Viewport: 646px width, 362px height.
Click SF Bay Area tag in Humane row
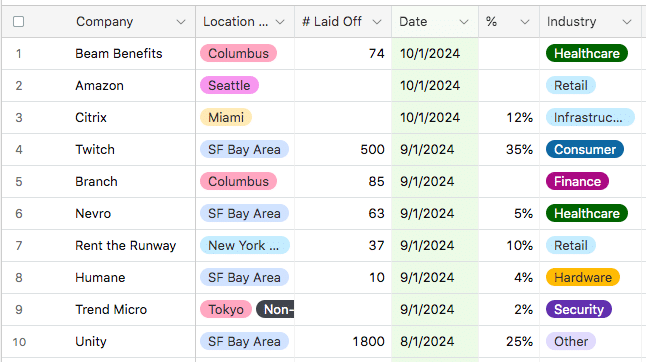pos(244,277)
